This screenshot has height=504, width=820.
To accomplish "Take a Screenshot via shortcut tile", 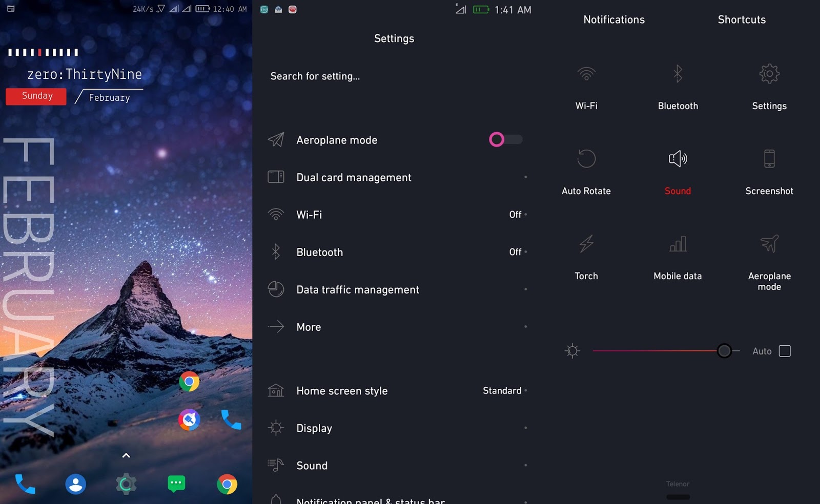I will click(x=769, y=172).
